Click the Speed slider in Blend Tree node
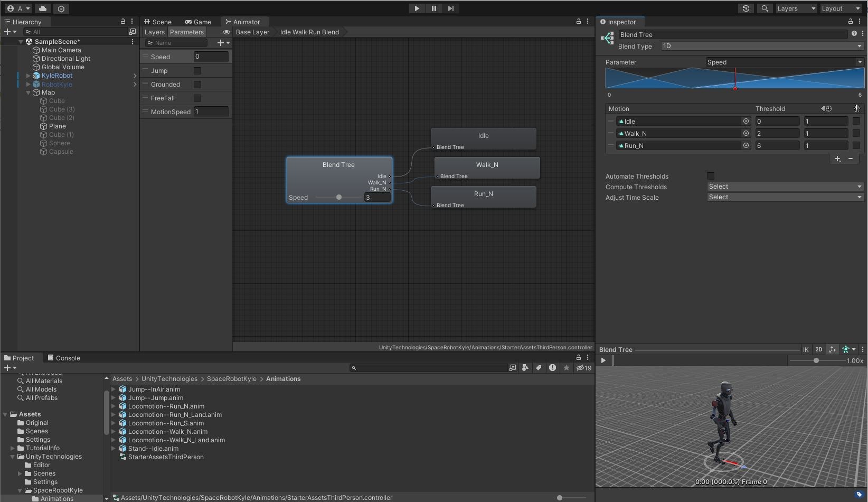The width and height of the screenshot is (868, 502). pos(339,197)
